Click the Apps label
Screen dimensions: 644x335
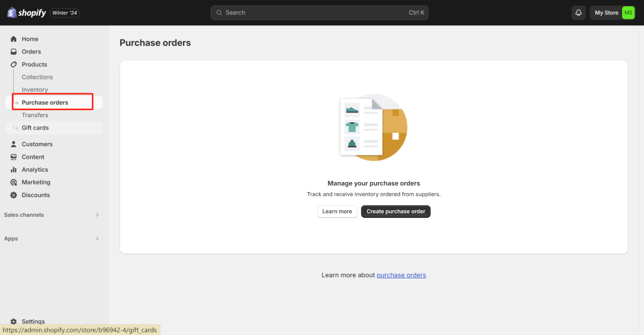click(11, 239)
